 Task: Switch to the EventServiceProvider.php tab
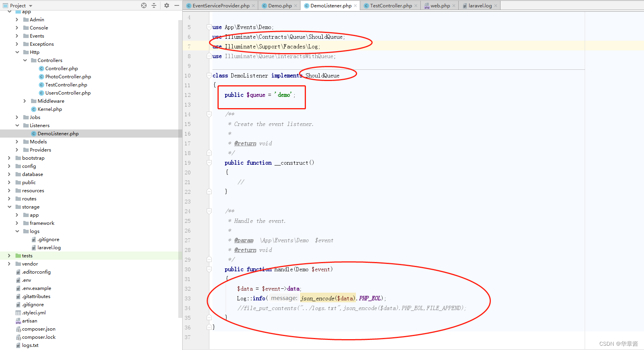tap(220, 5)
